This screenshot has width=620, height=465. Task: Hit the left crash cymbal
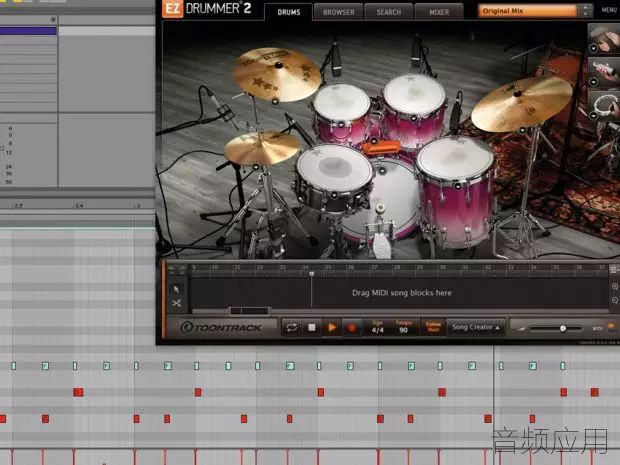click(x=276, y=73)
